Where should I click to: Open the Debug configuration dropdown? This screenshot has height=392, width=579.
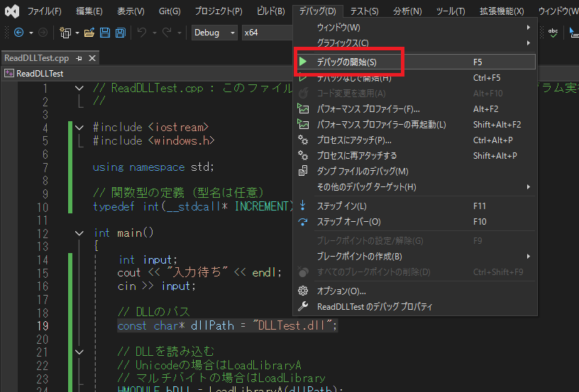point(215,33)
